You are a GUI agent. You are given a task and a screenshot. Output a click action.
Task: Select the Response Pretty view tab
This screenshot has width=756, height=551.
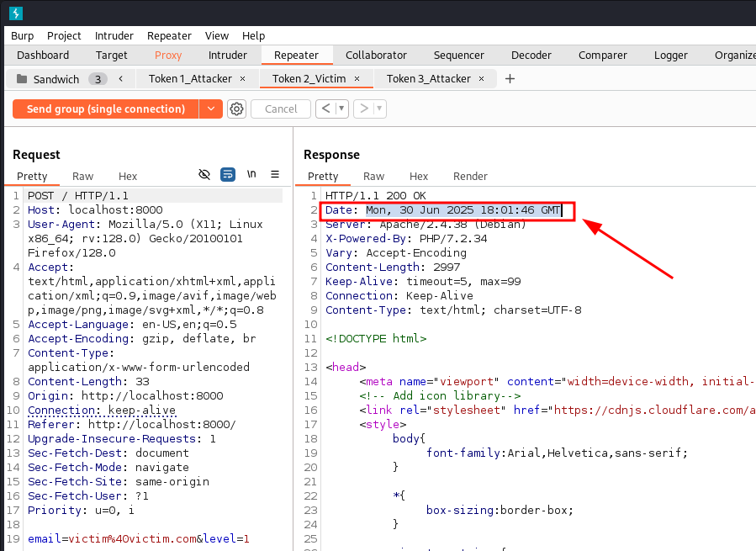click(x=323, y=177)
